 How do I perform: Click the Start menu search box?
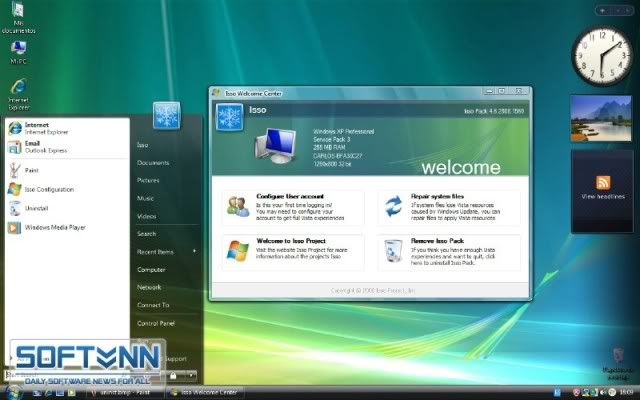point(67,375)
